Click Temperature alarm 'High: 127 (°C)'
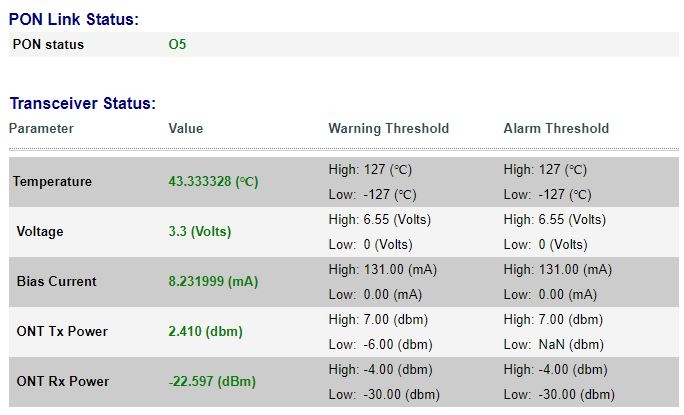 (545, 169)
